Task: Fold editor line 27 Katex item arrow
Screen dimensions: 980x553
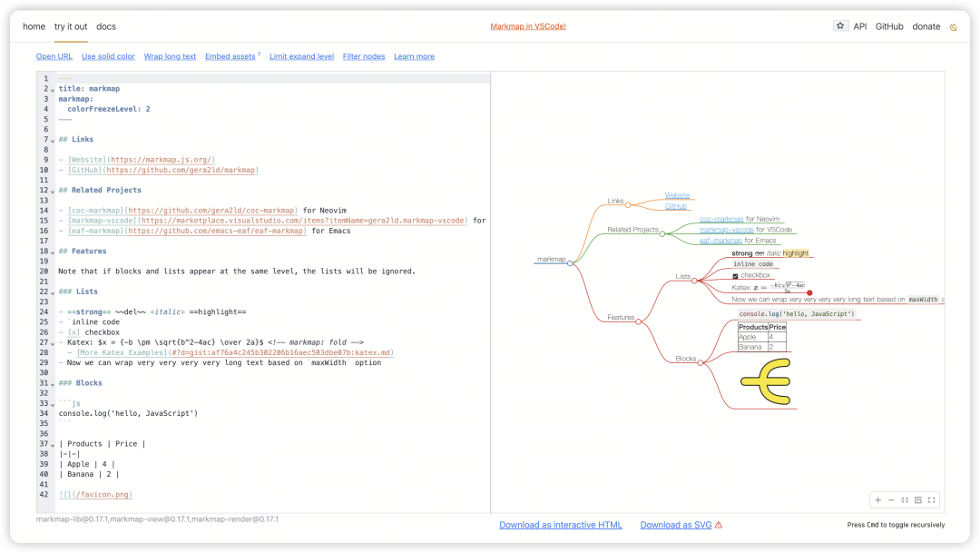Action: pyautogui.click(x=53, y=343)
